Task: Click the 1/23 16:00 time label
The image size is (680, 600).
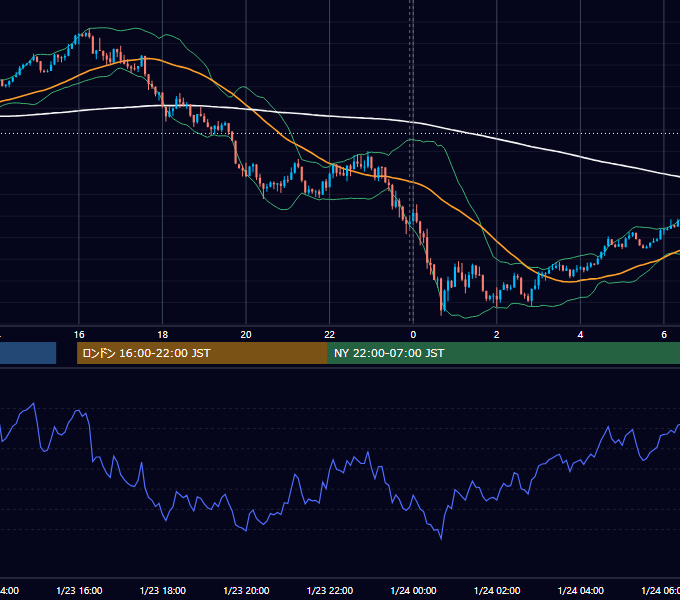Action: click(x=79, y=590)
